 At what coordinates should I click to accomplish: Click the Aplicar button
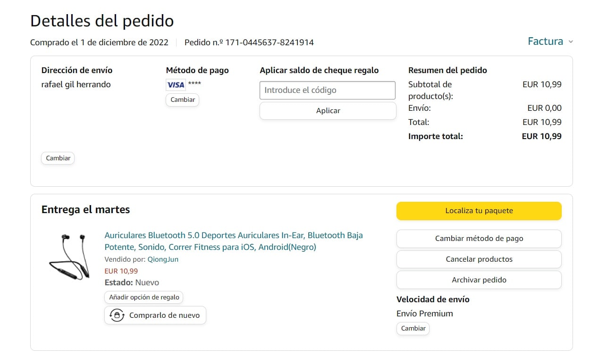point(328,111)
